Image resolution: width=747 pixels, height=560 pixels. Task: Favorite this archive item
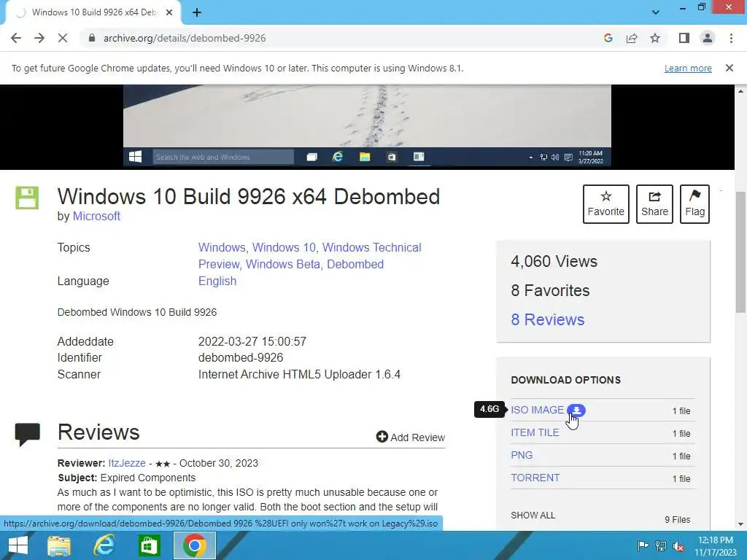[606, 204]
